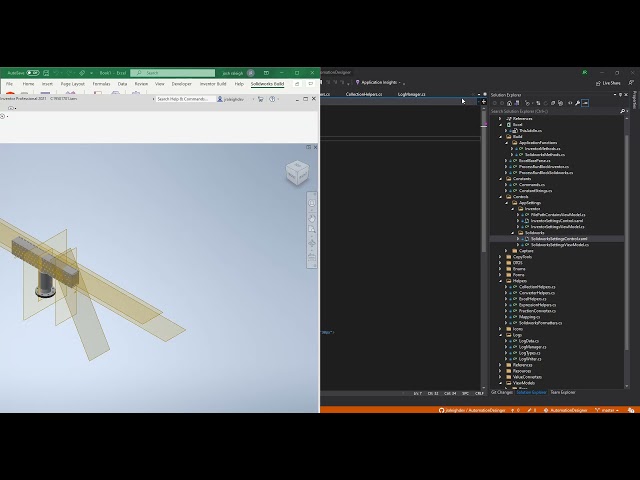
Task: Click AutomationDesigner repository in status bar
Action: 566,410
